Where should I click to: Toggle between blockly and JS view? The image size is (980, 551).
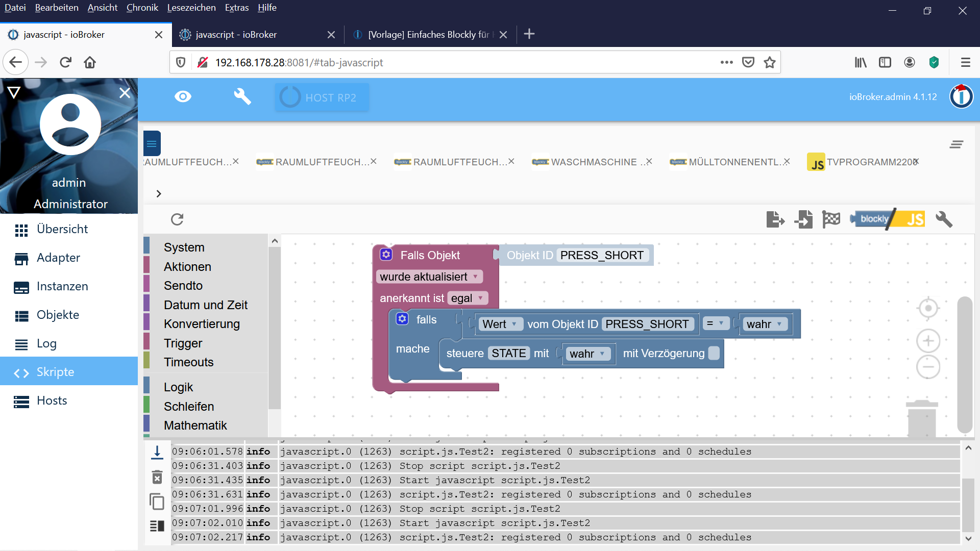coord(888,219)
